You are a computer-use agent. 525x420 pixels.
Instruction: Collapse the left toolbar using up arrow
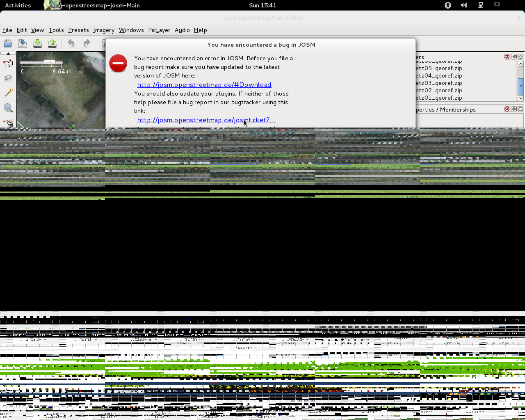[x=8, y=53]
